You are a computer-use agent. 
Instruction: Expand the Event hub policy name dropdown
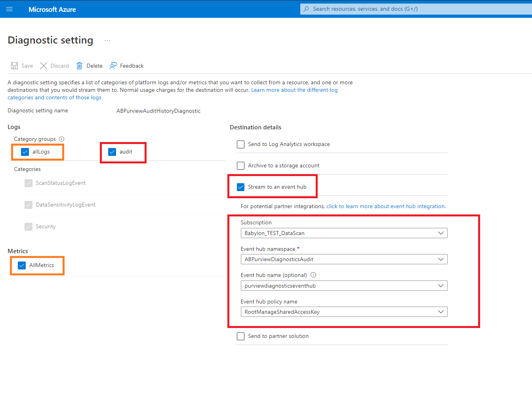tap(344, 312)
